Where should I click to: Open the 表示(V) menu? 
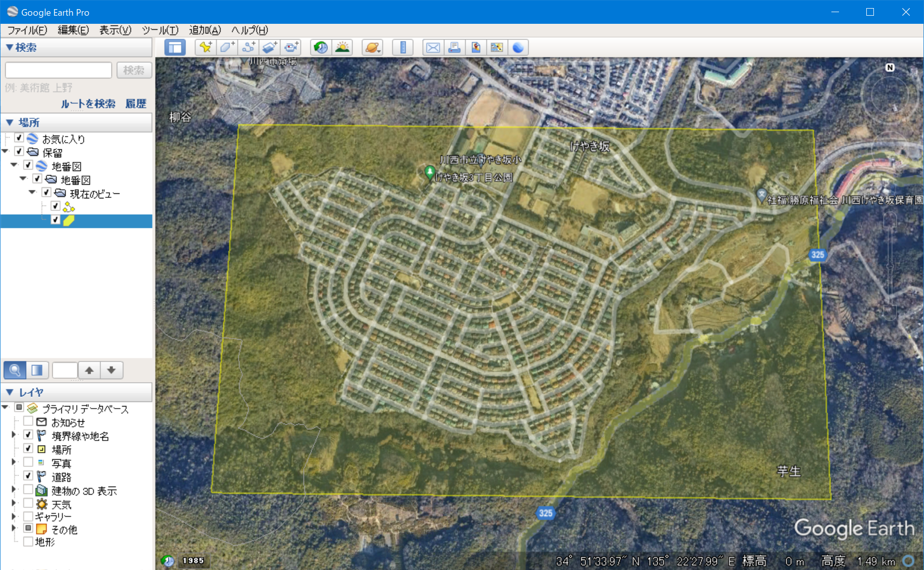click(x=115, y=30)
